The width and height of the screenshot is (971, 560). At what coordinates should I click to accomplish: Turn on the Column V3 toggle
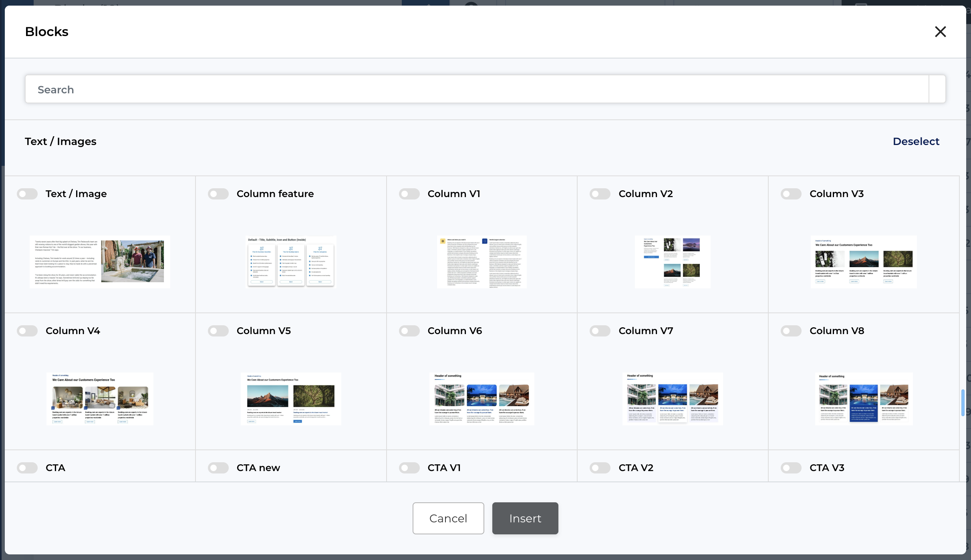791,194
